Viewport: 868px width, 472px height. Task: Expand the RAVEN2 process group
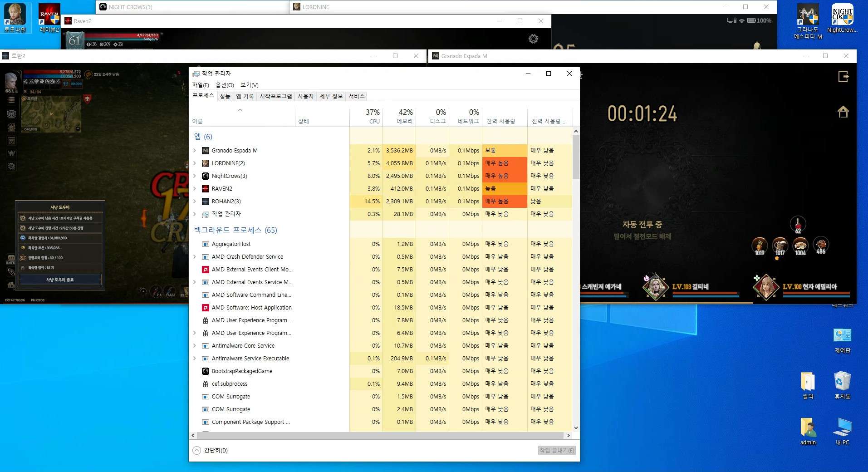(195, 189)
